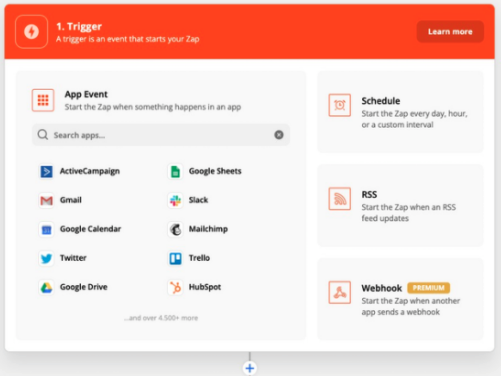Choose the Slack label
The image size is (501, 376).
(198, 200)
